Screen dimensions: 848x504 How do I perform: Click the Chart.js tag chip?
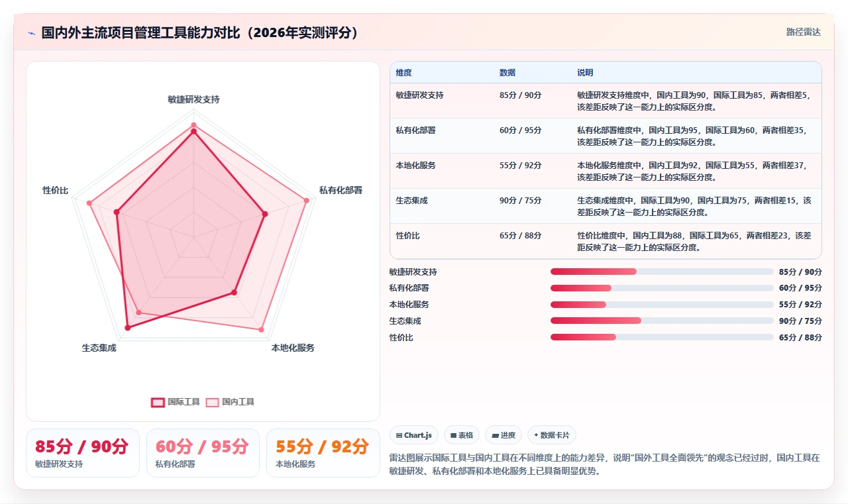(414, 435)
